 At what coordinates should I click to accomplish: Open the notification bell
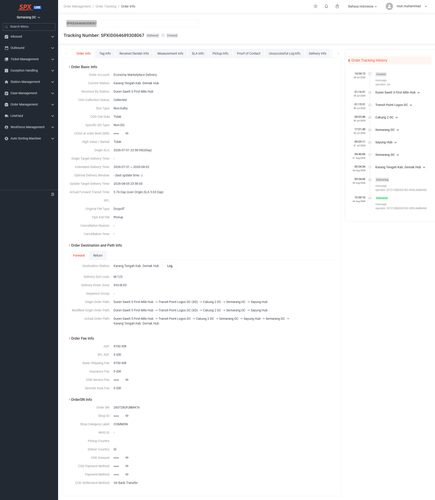coord(326,6)
